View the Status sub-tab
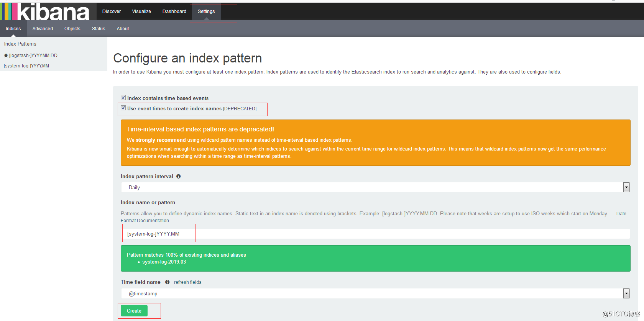This screenshot has width=644, height=321. tap(99, 29)
